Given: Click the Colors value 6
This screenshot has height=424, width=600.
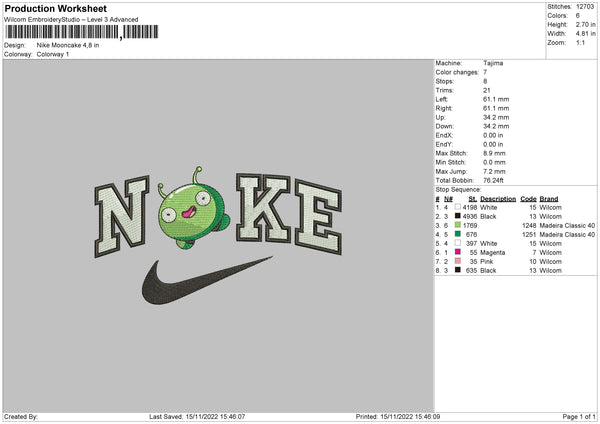Looking at the screenshot, I should click(x=578, y=16).
